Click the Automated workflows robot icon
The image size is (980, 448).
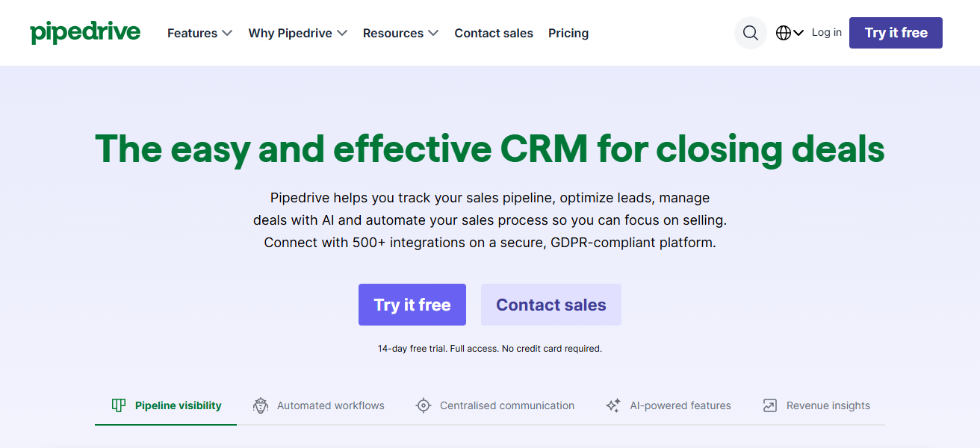260,405
